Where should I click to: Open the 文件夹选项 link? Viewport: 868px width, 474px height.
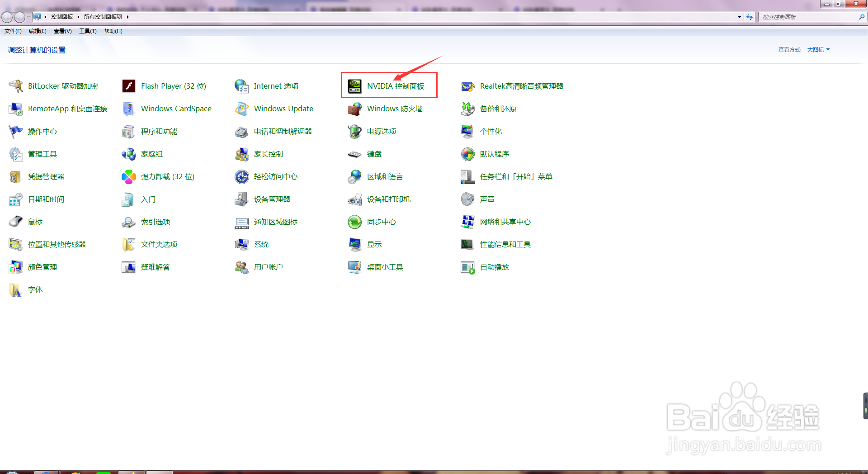(x=159, y=245)
